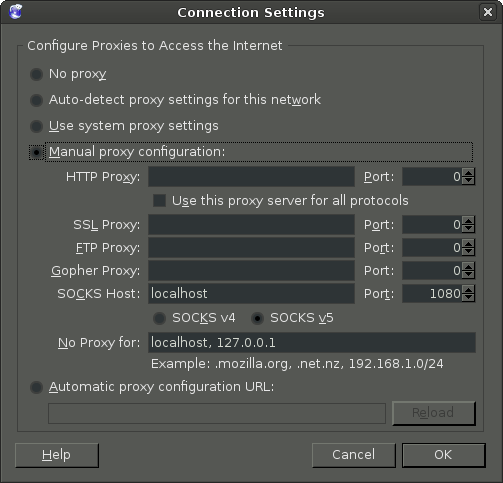Select Automatic proxy configuration URL option

(36, 387)
